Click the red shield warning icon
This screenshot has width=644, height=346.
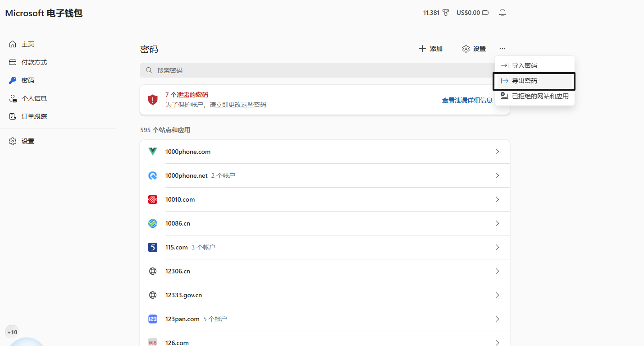click(153, 100)
